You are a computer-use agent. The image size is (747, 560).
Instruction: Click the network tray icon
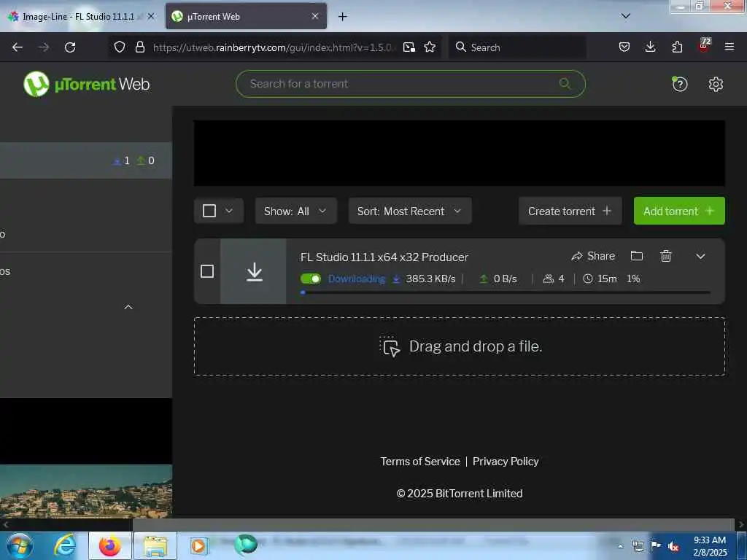coord(638,546)
